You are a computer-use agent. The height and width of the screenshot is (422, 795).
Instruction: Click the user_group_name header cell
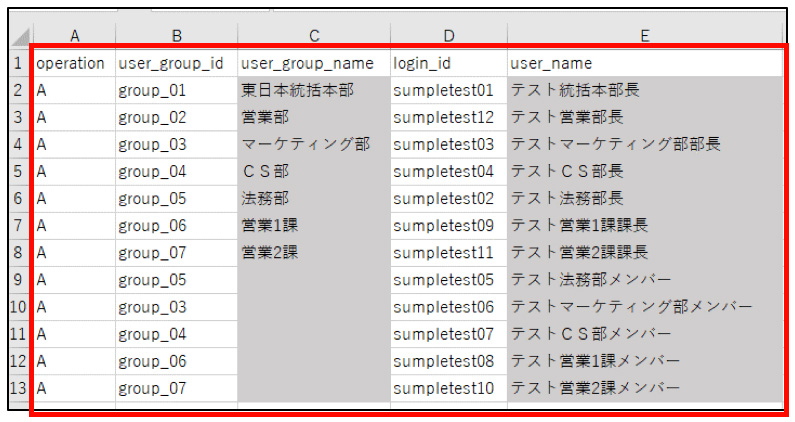tap(314, 63)
